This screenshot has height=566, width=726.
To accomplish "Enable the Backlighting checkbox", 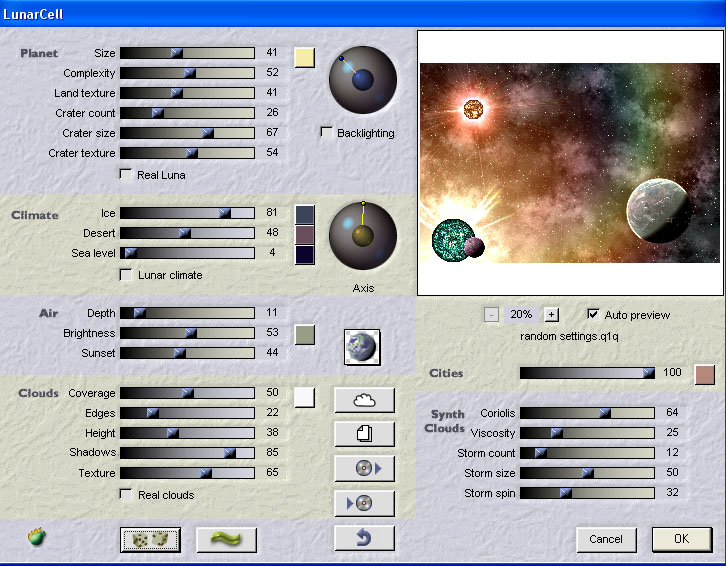I will point(326,132).
